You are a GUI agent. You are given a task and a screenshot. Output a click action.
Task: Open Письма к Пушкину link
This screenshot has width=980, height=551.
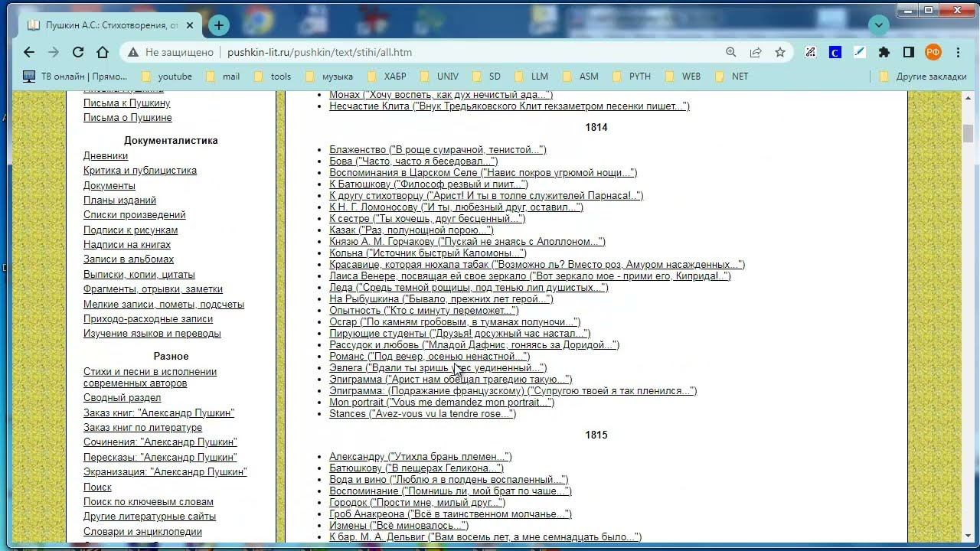(127, 103)
